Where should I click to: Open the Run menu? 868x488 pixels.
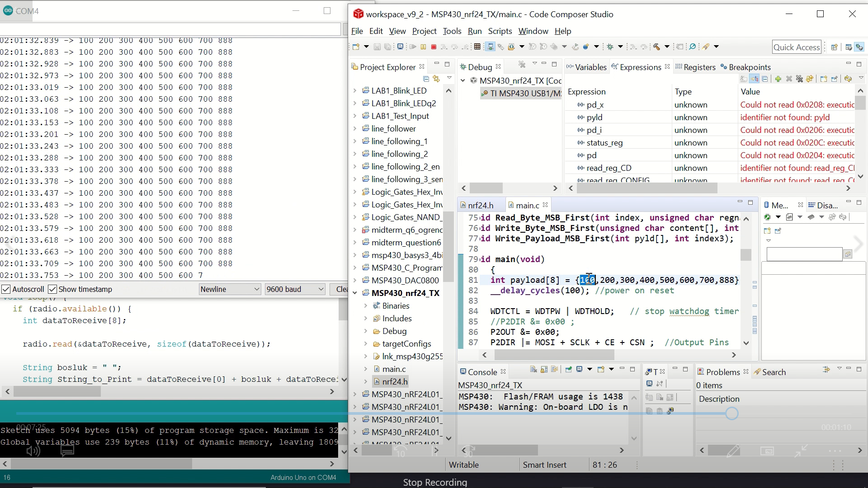pos(475,31)
